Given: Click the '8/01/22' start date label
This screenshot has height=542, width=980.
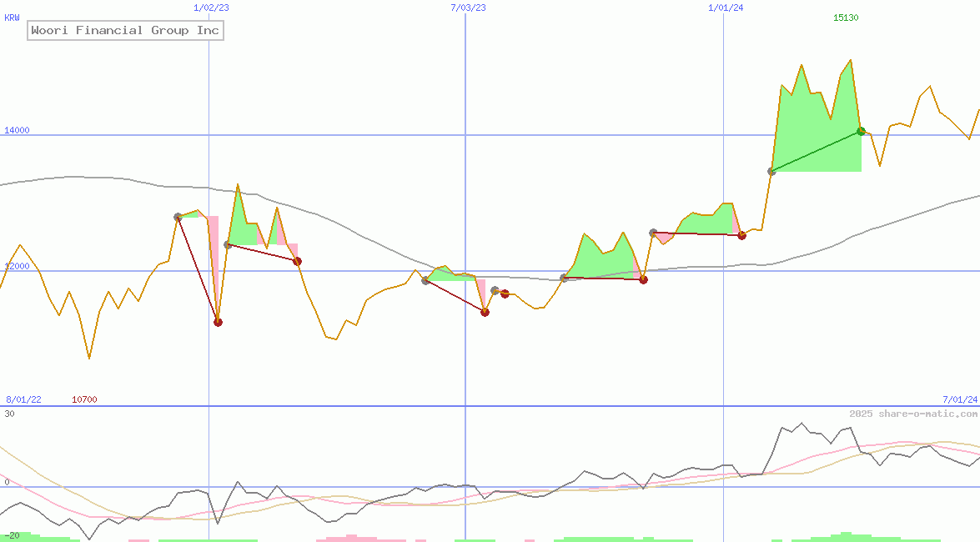Looking at the screenshot, I should pos(23,399).
